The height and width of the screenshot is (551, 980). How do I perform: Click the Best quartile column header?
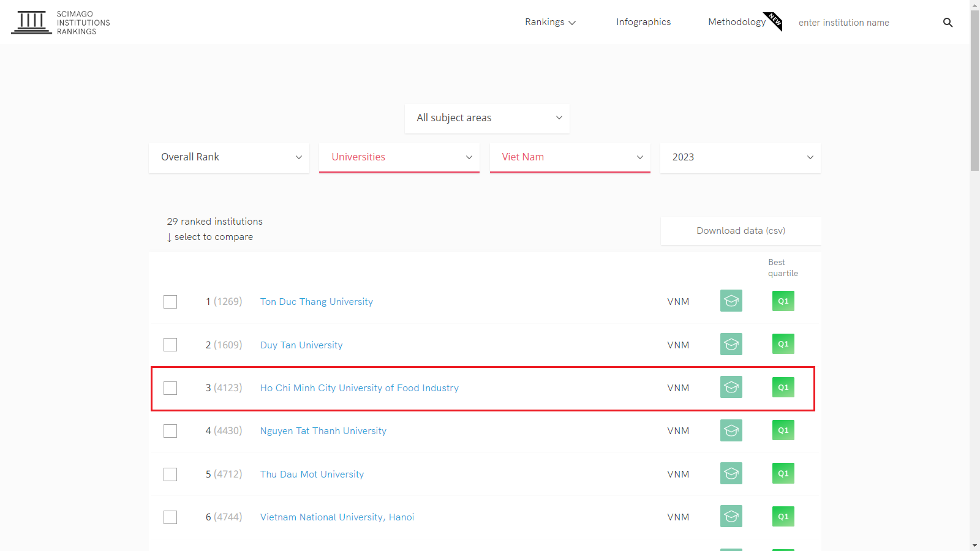click(x=783, y=268)
